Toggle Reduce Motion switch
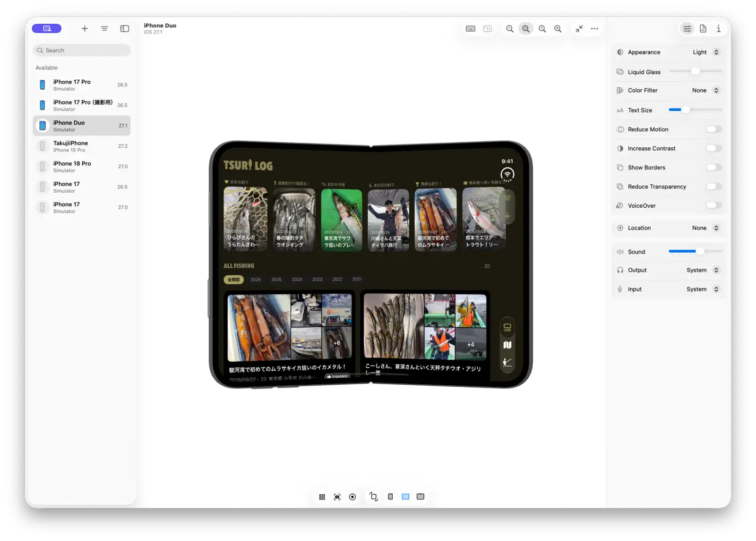This screenshot has height=541, width=756. click(714, 129)
